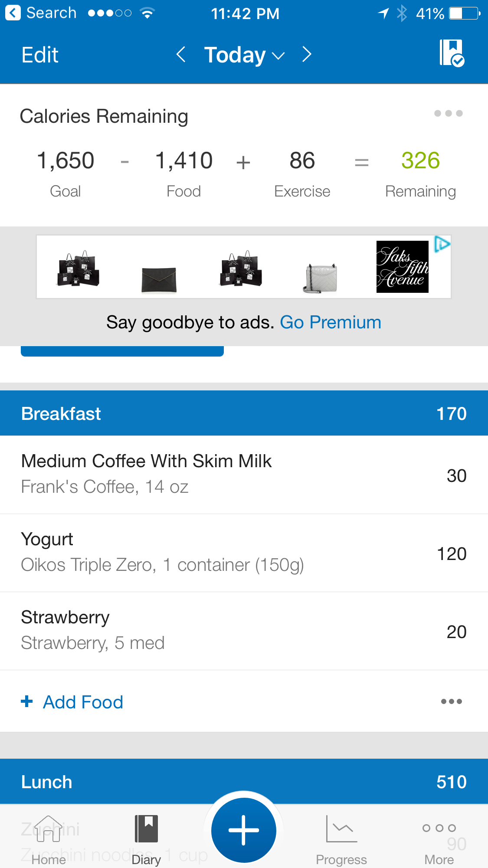Open the Home tab

pyautogui.click(x=49, y=840)
